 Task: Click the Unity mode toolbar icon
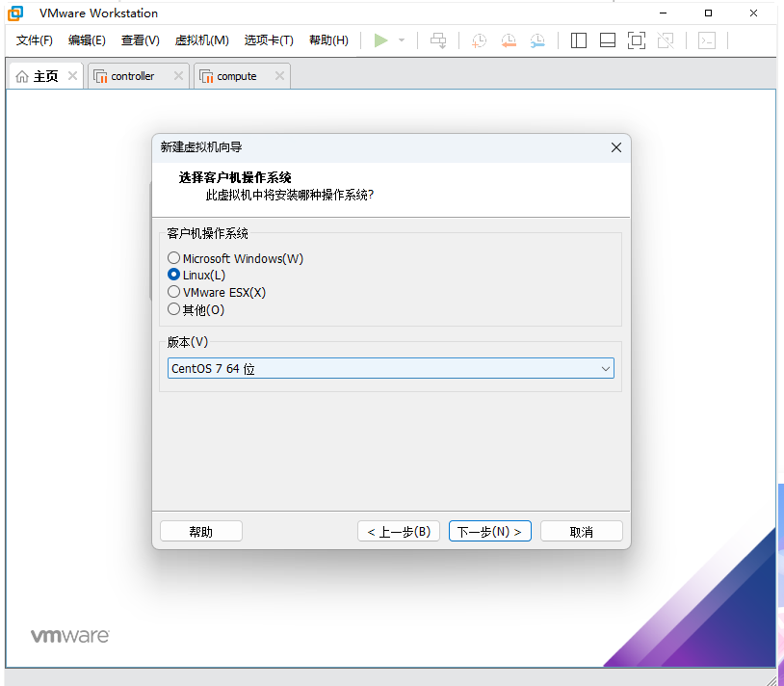(x=666, y=40)
